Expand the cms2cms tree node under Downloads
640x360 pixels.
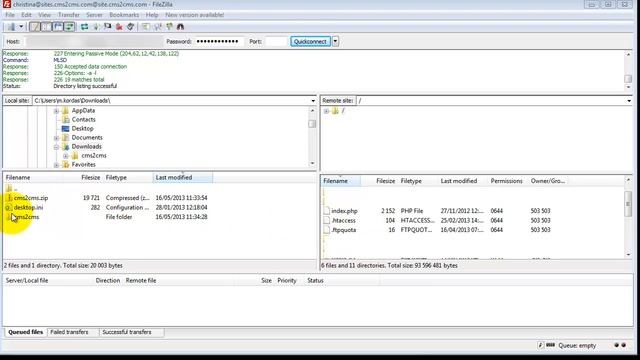65,156
